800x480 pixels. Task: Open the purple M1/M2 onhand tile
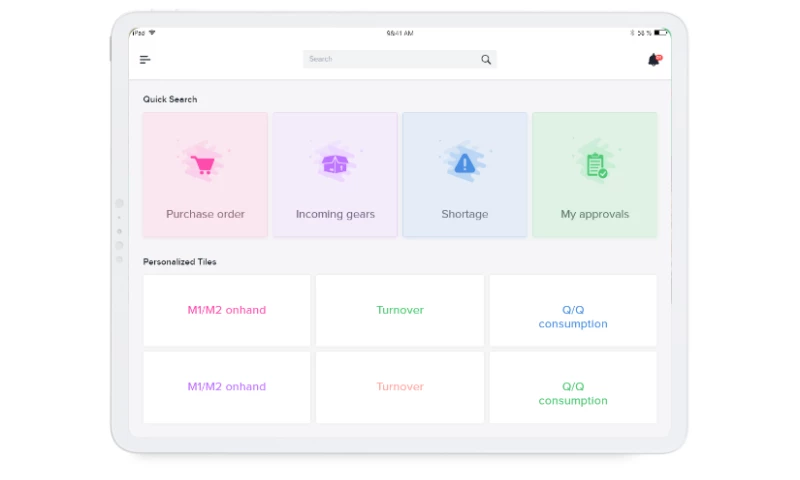coord(227,387)
